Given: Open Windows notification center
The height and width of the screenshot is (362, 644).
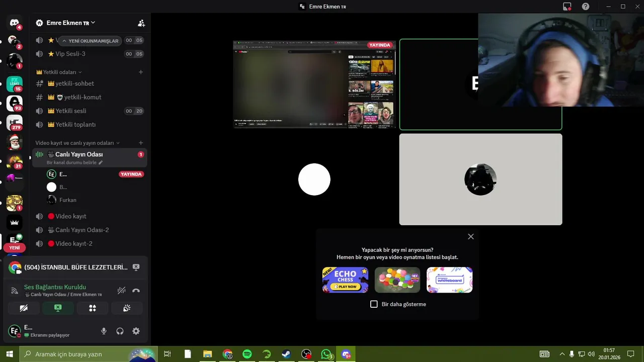Looking at the screenshot, I should tap(630, 354).
